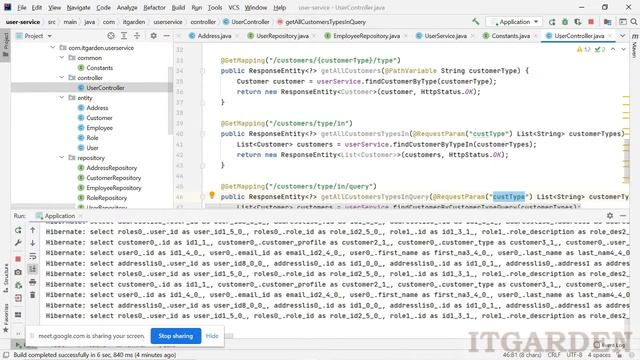The width and height of the screenshot is (640, 360).
Task: Switch to the Address.java tab
Action: click(214, 36)
